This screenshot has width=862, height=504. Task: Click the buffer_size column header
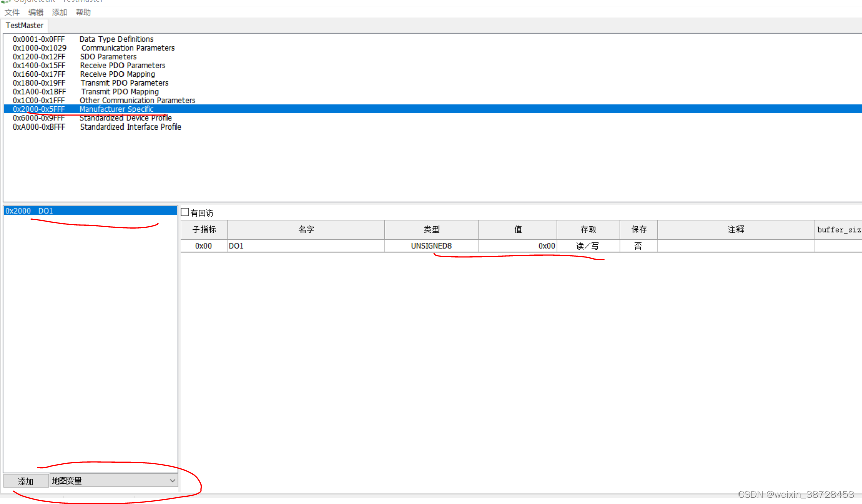[838, 230]
